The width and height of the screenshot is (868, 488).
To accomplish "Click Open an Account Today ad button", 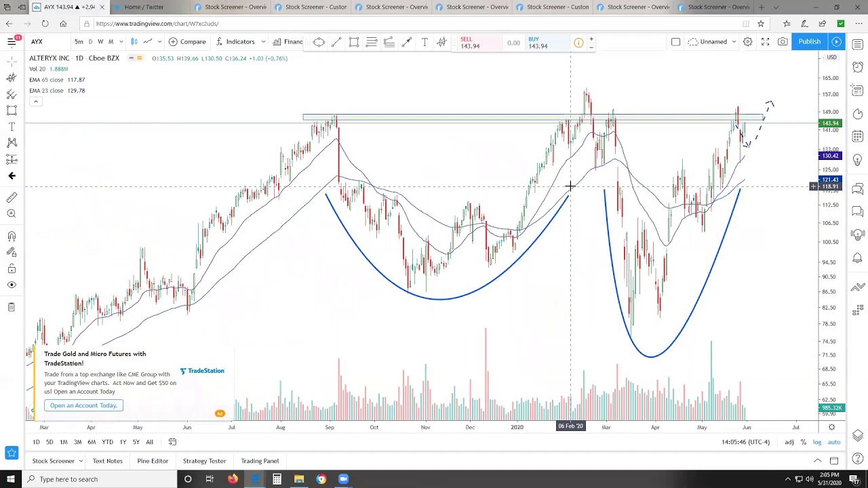I will point(83,405).
